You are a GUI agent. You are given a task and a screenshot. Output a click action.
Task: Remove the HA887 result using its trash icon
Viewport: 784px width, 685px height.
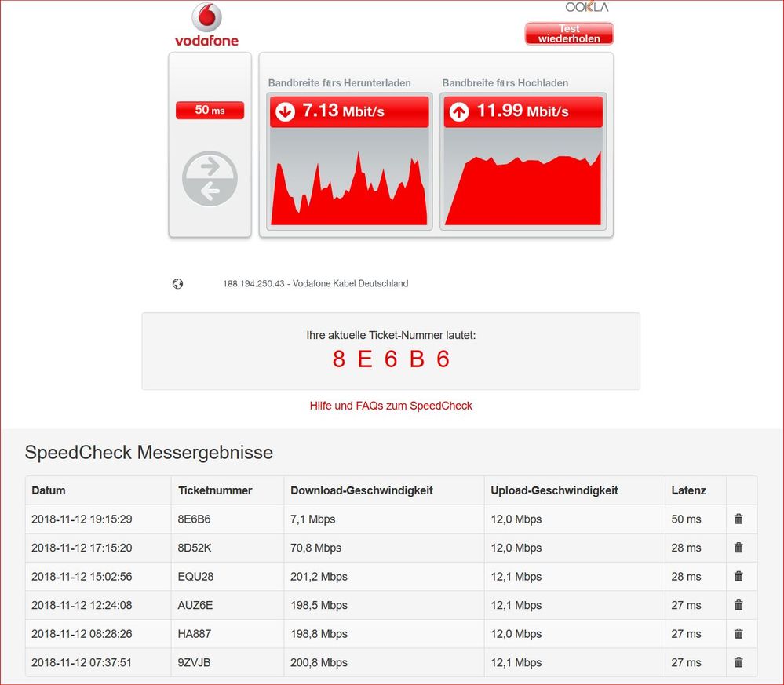740,633
